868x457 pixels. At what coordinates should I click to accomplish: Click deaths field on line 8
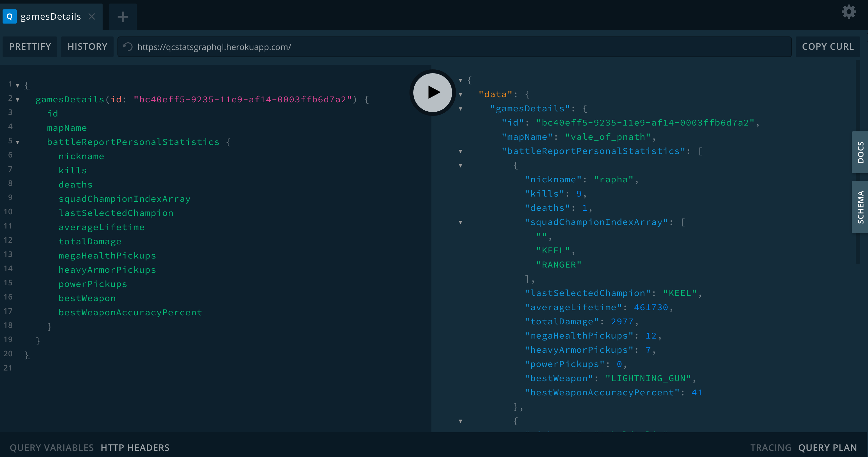76,184
